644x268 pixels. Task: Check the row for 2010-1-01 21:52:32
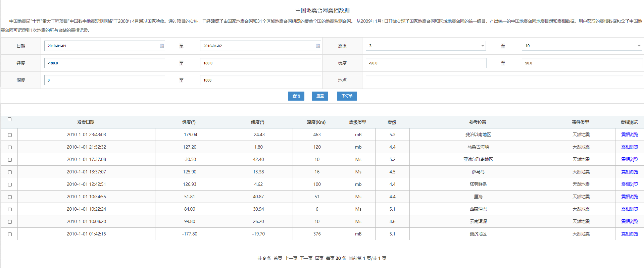[10, 147]
